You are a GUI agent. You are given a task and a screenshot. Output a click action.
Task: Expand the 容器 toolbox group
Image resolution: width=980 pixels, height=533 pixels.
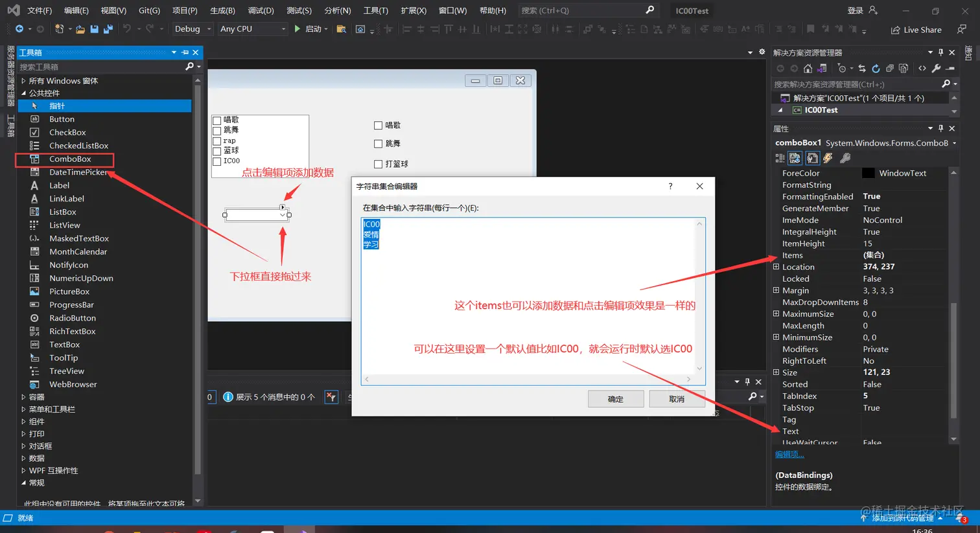23,397
